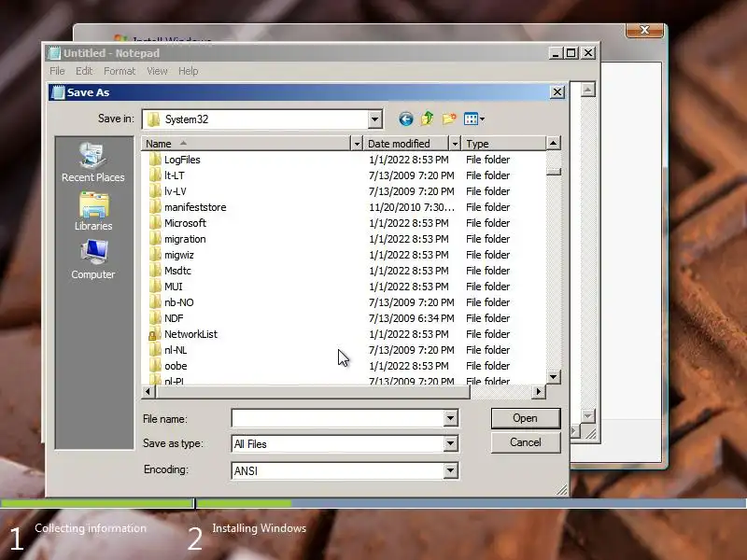Click the horizontal scroll right arrow
Viewport: 747px width, 560px height.
click(539, 391)
